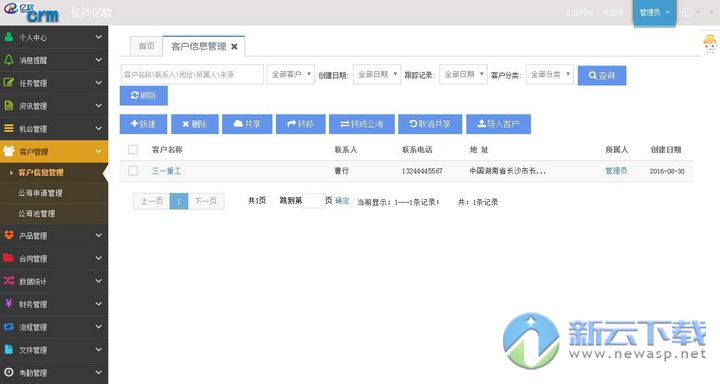Click the 财务管理 yen icon
The width and height of the screenshot is (720, 384).
[9, 304]
